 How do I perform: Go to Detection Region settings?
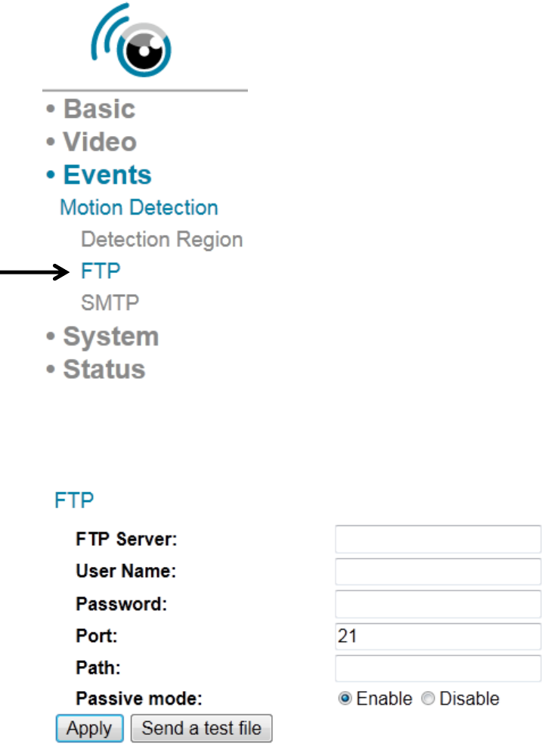coord(162,240)
